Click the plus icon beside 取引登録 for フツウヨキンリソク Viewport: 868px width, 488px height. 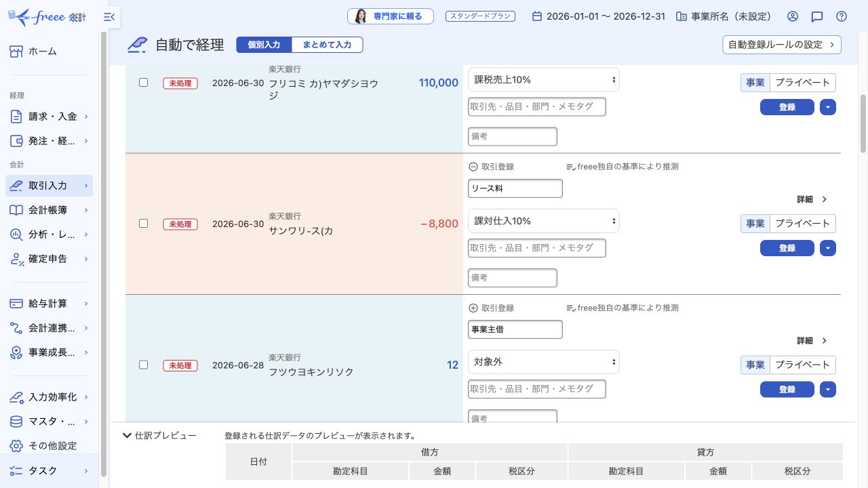point(473,308)
